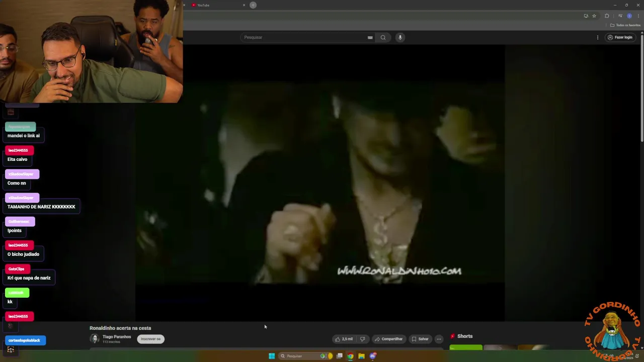Click the Compartilhar share button
Screen dimensions: 644x362
pyautogui.click(x=388, y=339)
